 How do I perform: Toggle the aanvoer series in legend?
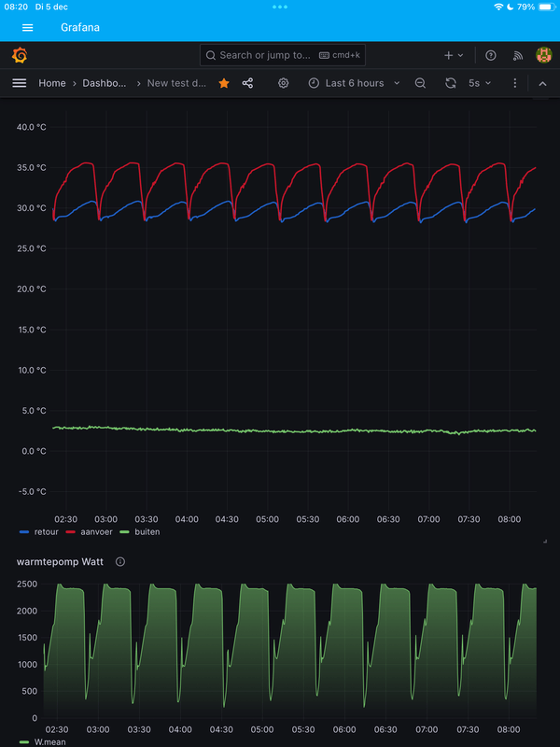click(96, 531)
